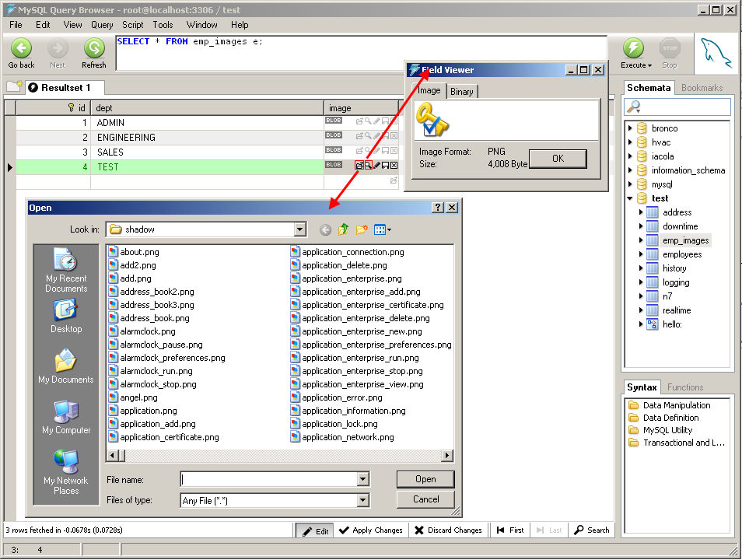742x560 pixels.
Task: Click the create new folder icon
Action: [x=362, y=229]
